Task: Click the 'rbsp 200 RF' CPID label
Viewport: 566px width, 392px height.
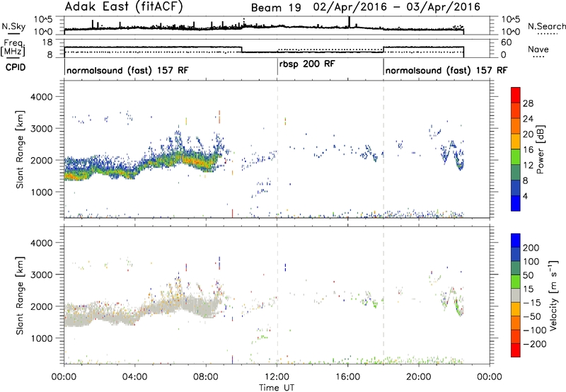Action: pyautogui.click(x=307, y=64)
